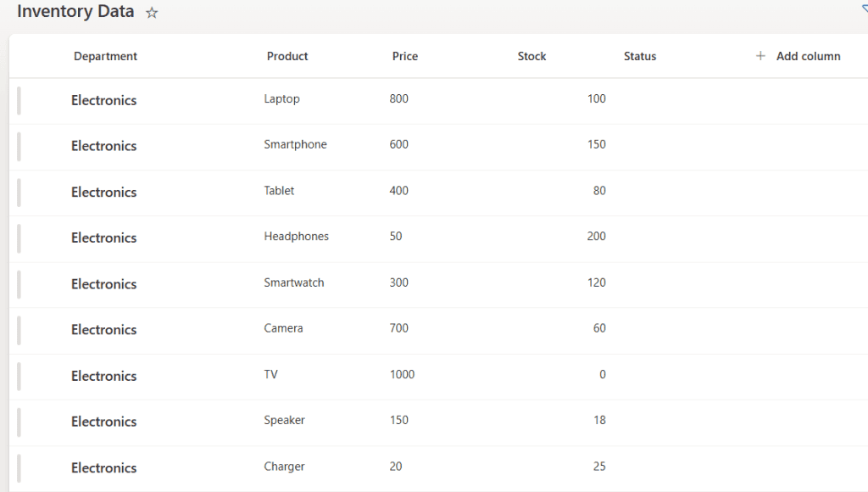Open the Electronics item in the TV row
Image resolution: width=868 pixels, height=492 pixels.
(x=104, y=376)
